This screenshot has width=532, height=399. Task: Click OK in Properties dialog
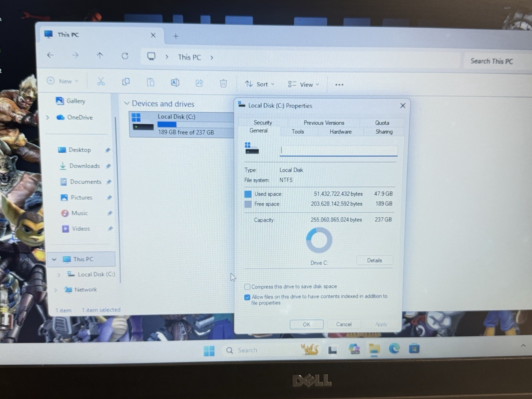tap(306, 324)
